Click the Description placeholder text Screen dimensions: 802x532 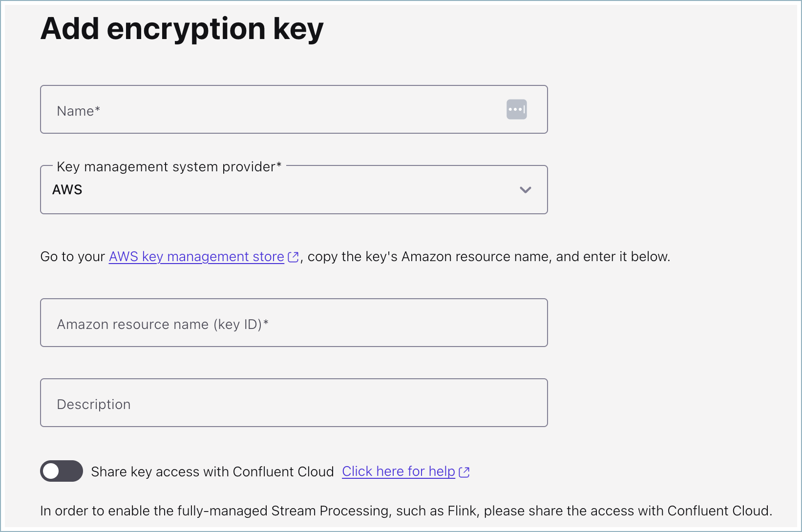[94, 405]
